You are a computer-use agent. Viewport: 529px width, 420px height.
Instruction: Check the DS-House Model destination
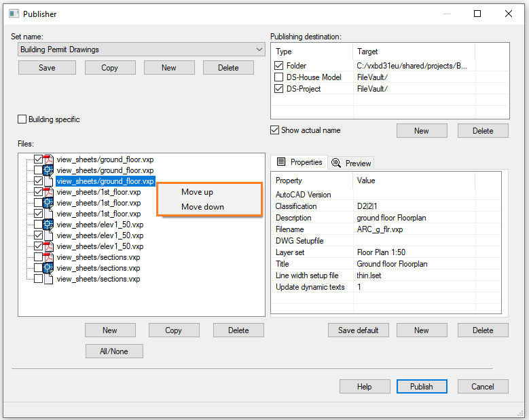pos(279,77)
